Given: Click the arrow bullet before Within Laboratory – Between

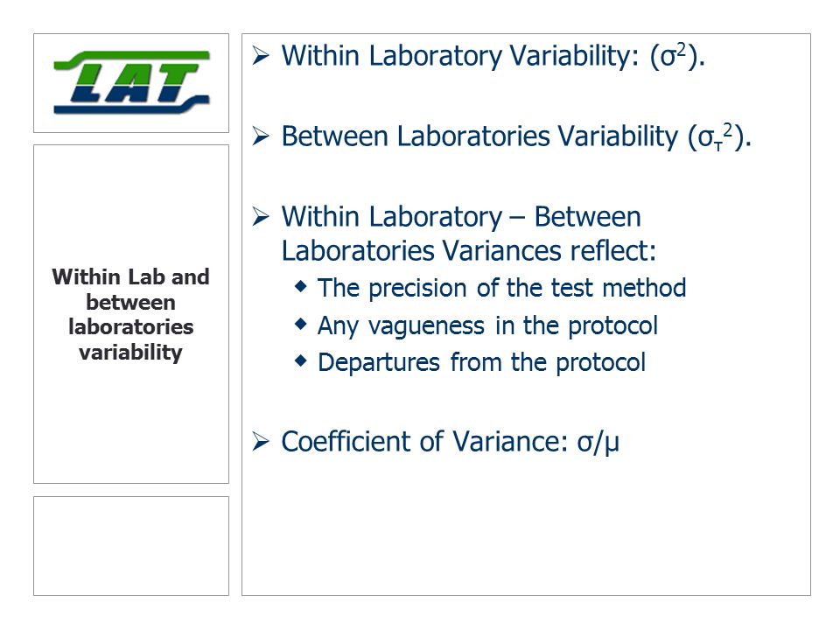Looking at the screenshot, I should point(261,216).
